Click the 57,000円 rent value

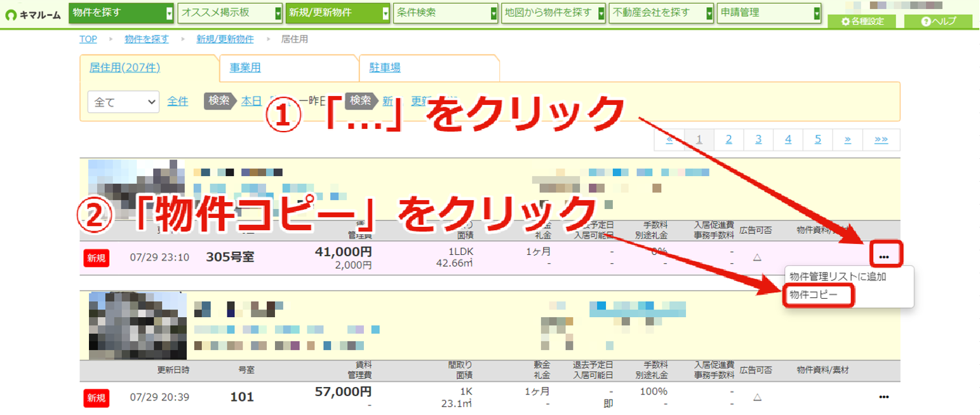click(343, 391)
